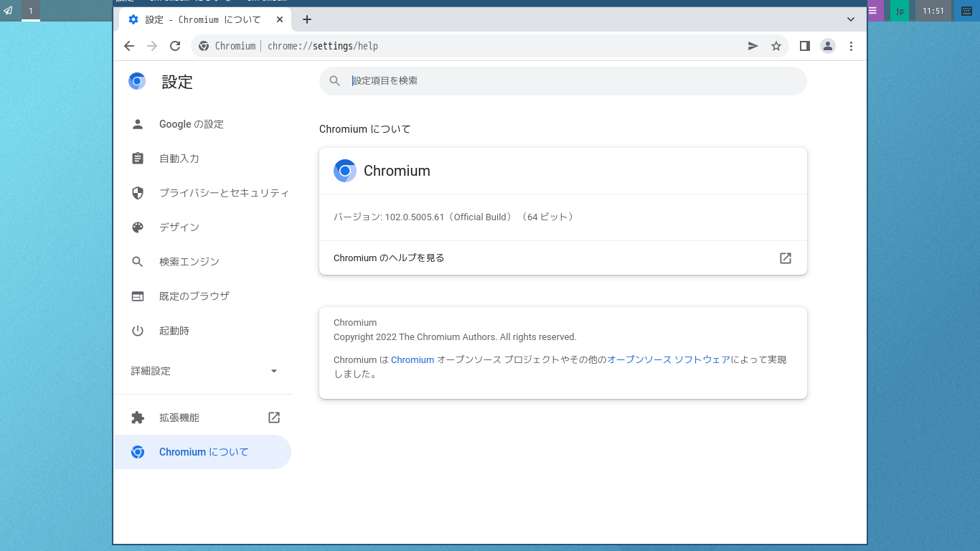Select workspace 1 in desktop panel

click(31, 11)
